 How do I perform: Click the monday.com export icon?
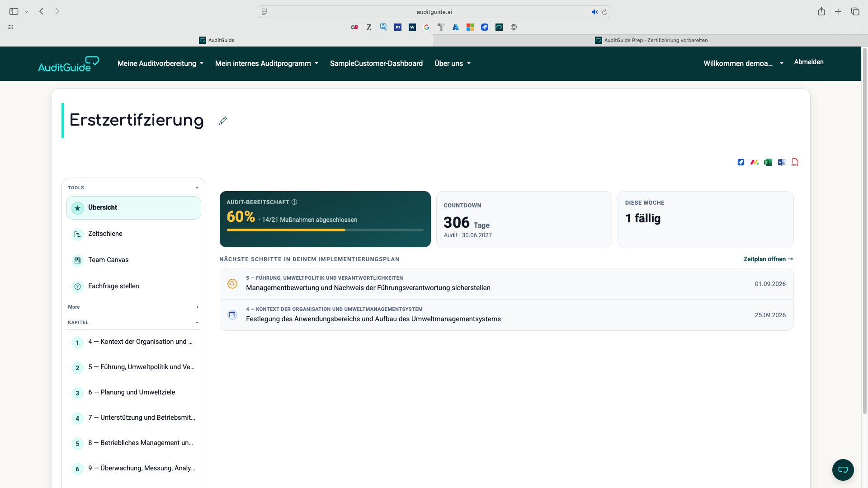tap(755, 162)
